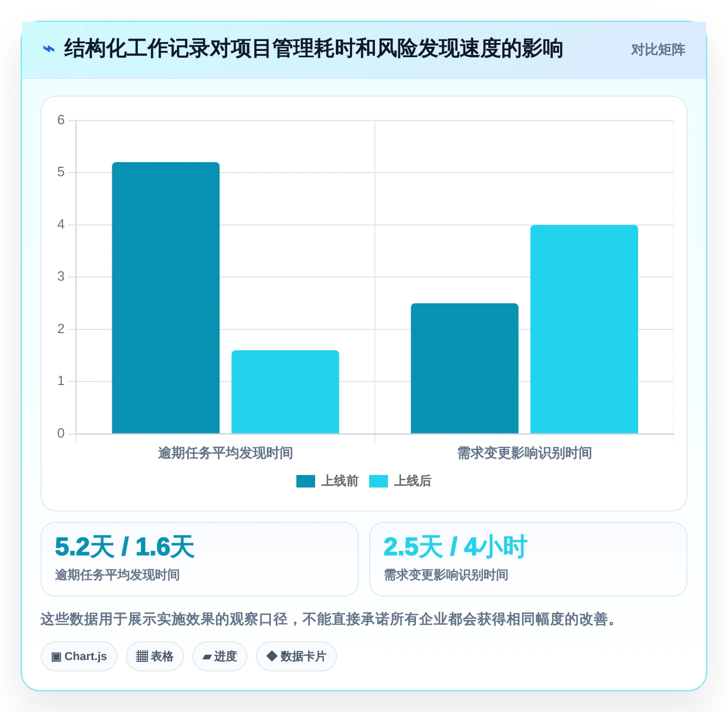Click the 上线后 bar for 逾期任务平均发现时间
This screenshot has width=728, height=712.
click(x=285, y=392)
